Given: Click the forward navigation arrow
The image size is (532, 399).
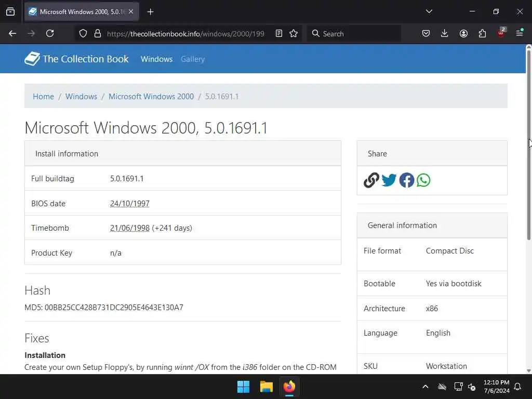Looking at the screenshot, I should pyautogui.click(x=31, y=34).
